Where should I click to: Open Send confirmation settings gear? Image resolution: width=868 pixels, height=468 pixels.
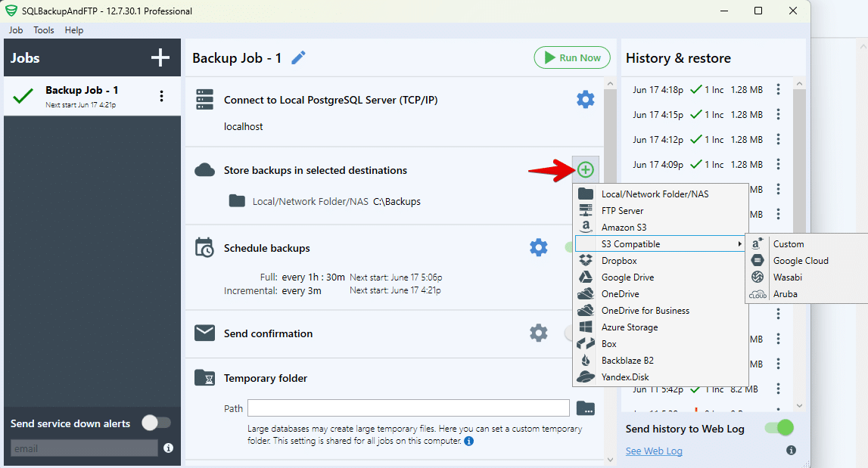[538, 333]
